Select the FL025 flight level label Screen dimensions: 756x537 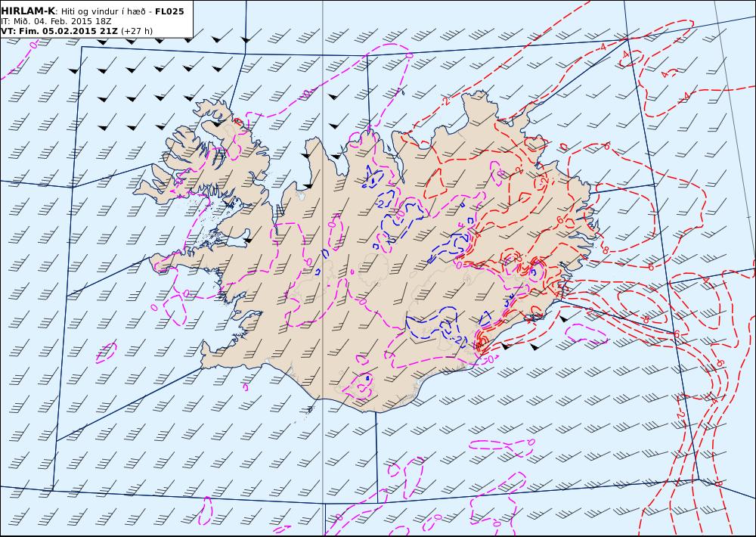(x=169, y=11)
